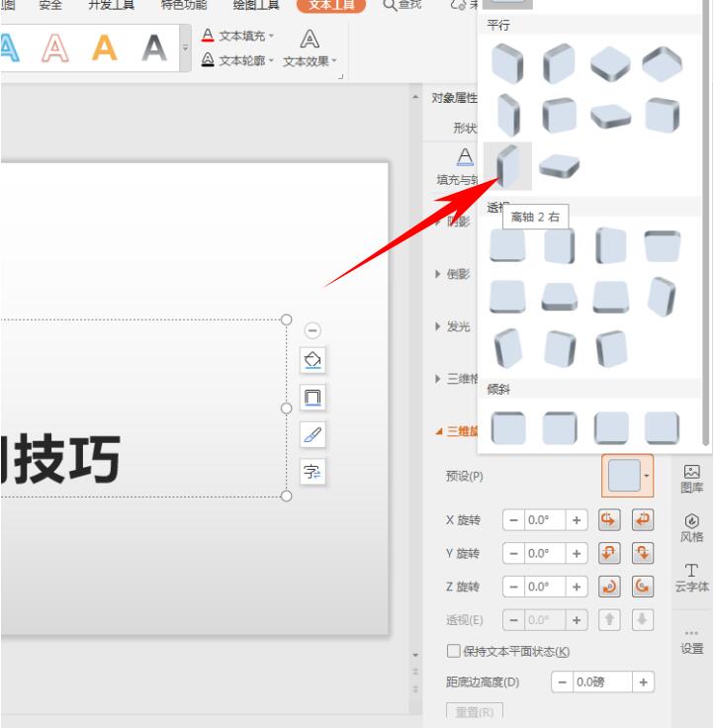Click the Z 旋转 angle input field

(545, 587)
